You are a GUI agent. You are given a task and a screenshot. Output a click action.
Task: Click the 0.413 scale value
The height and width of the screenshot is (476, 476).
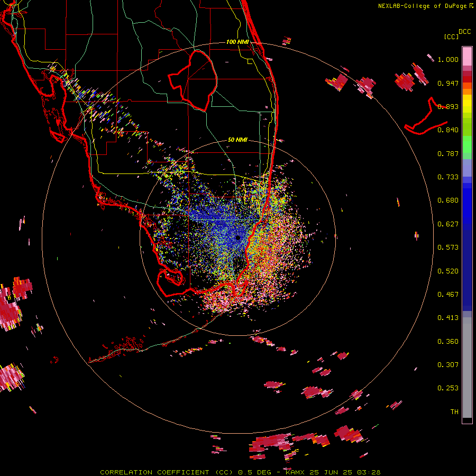448,318
